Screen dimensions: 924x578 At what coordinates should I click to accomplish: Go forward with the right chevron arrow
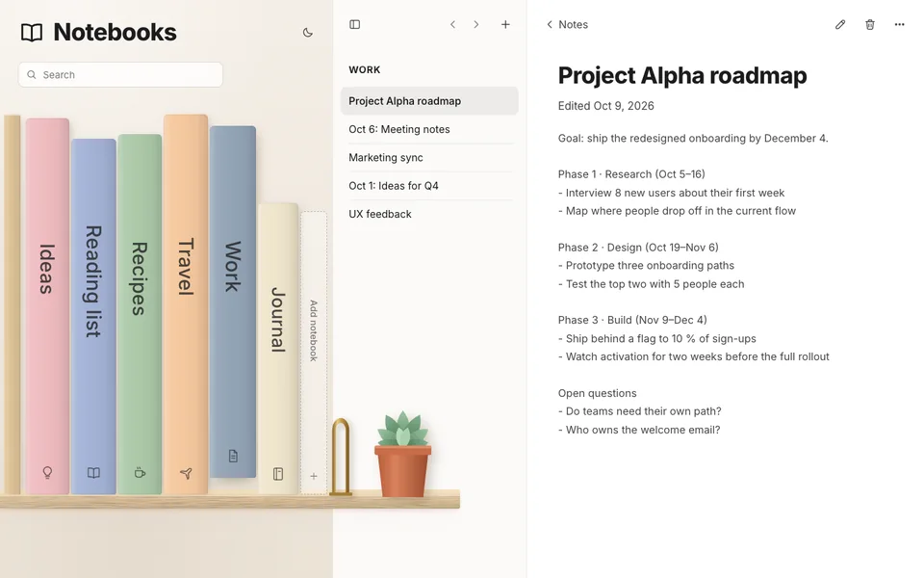(x=476, y=24)
